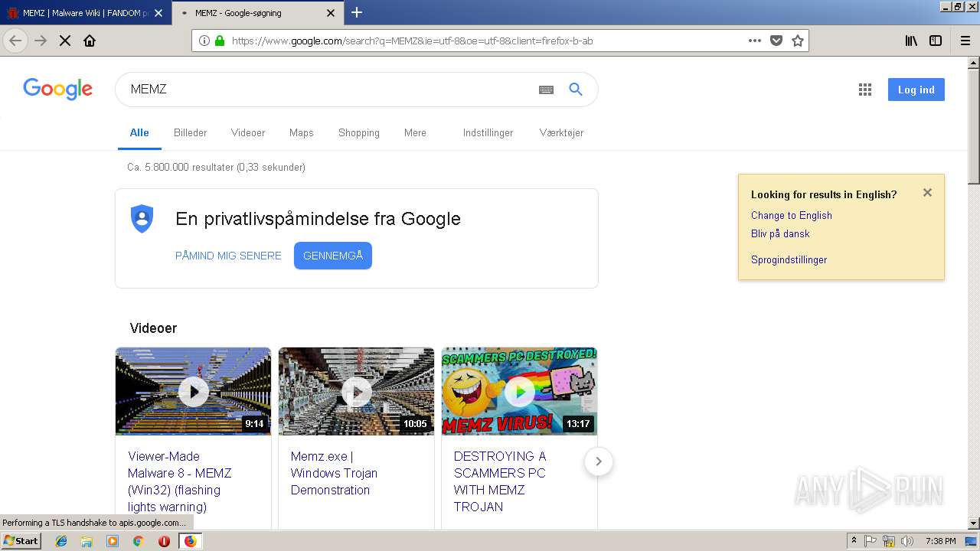
Task: Select the Alle results tab
Action: coord(139,132)
